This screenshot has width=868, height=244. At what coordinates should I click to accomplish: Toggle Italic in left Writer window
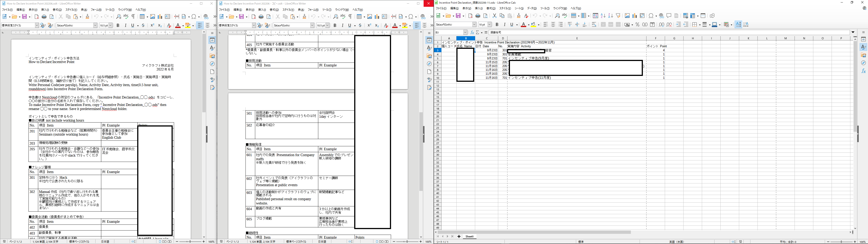126,25
